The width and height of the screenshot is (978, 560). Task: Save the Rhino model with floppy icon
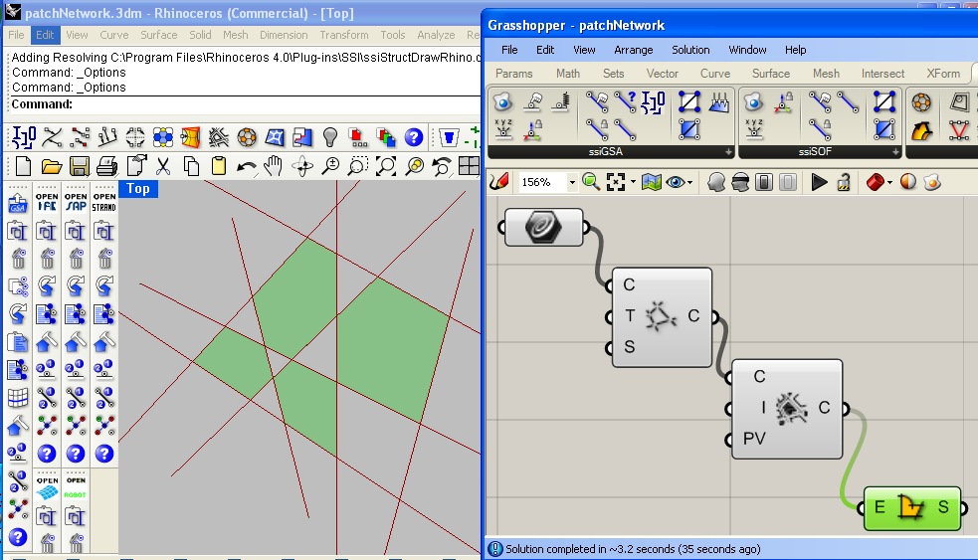[x=80, y=166]
